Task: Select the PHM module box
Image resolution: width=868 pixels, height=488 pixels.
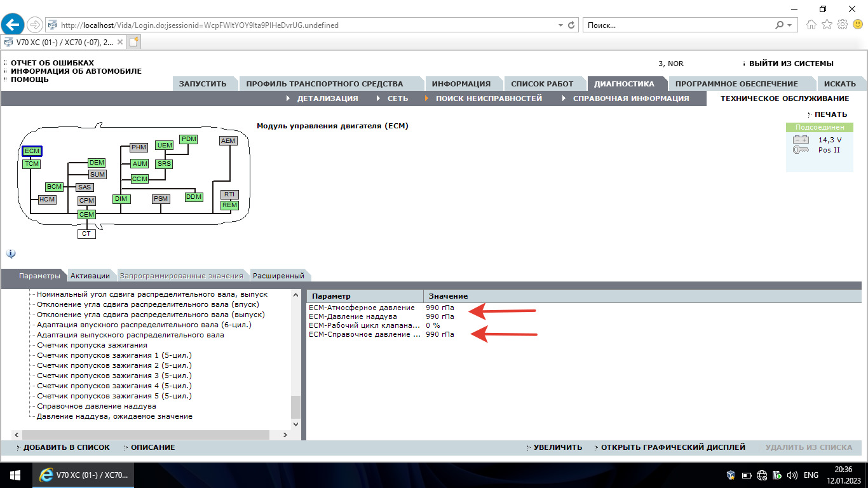Action: (x=139, y=147)
